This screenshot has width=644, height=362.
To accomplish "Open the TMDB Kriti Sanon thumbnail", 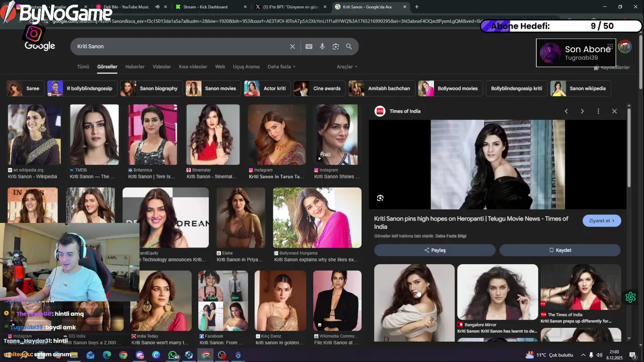I will pyautogui.click(x=94, y=135).
